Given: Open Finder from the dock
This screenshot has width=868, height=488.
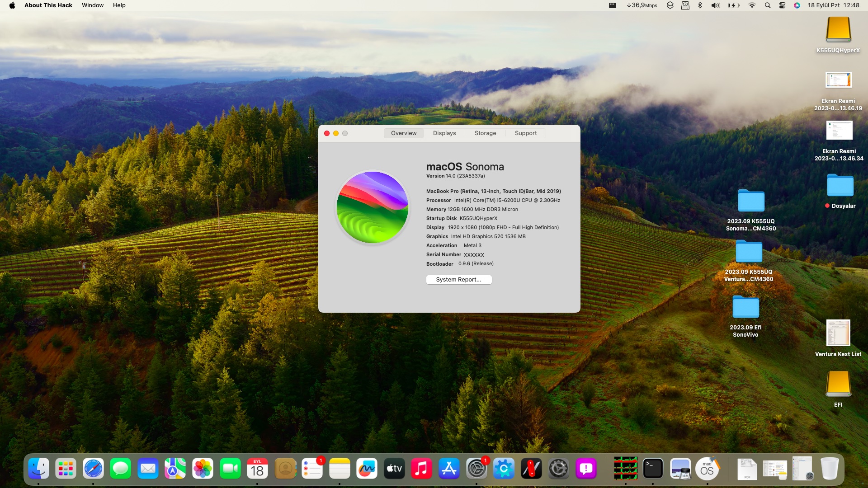Looking at the screenshot, I should 38,469.
